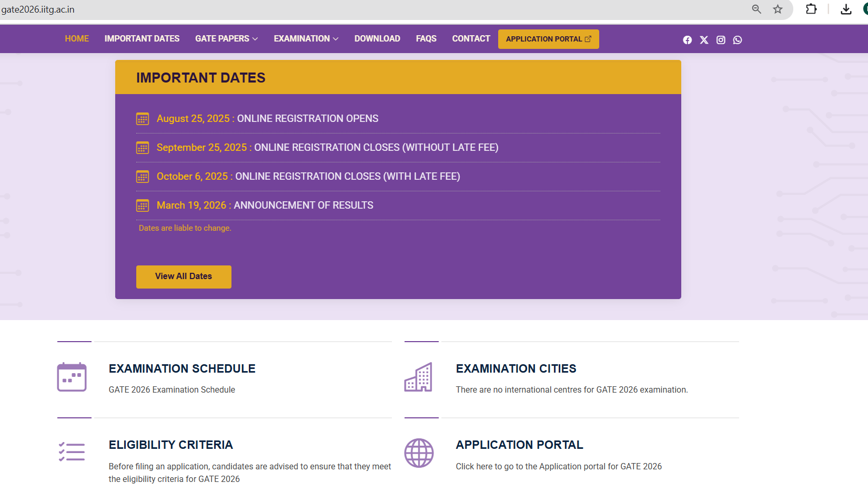Open the APPLICATION PORTAL heading link

(x=519, y=445)
